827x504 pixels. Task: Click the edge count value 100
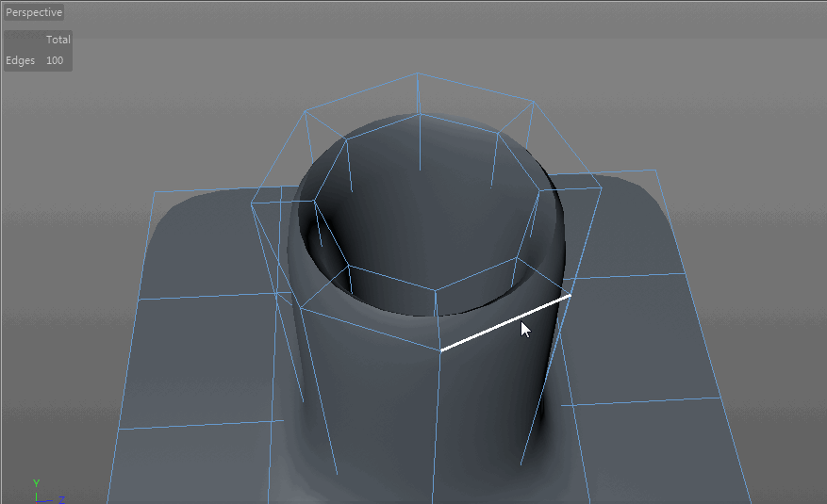tap(55, 60)
